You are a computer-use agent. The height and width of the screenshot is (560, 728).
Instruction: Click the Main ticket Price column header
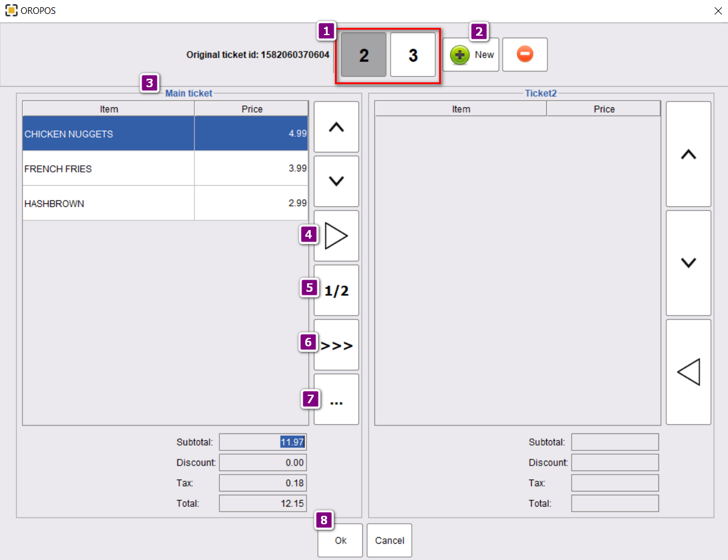[x=252, y=109]
